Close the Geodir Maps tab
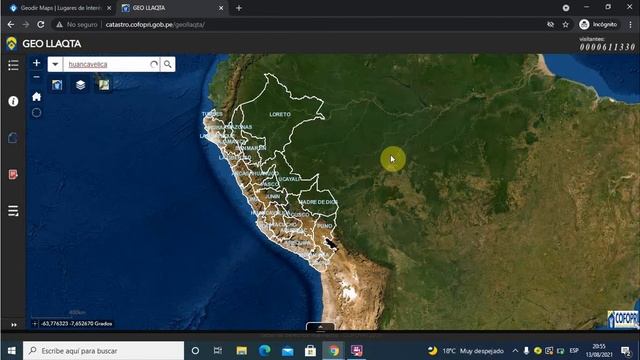This screenshot has height=360, width=640. pos(109,8)
